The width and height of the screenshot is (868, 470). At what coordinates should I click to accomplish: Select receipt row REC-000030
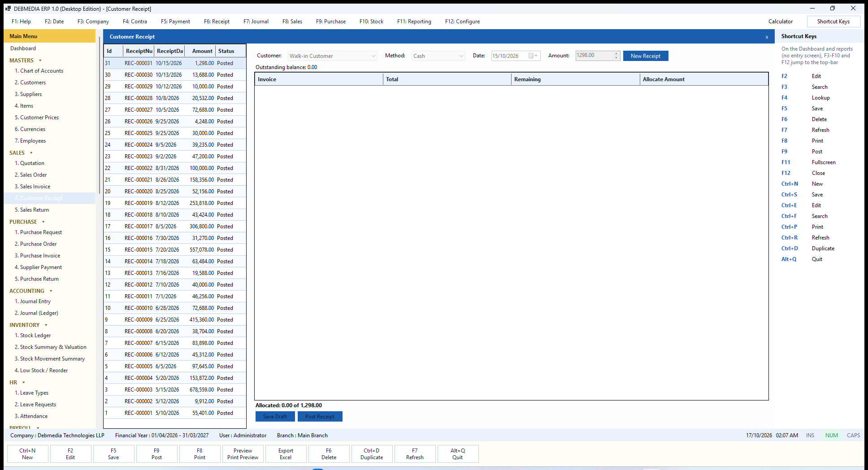[x=175, y=75]
